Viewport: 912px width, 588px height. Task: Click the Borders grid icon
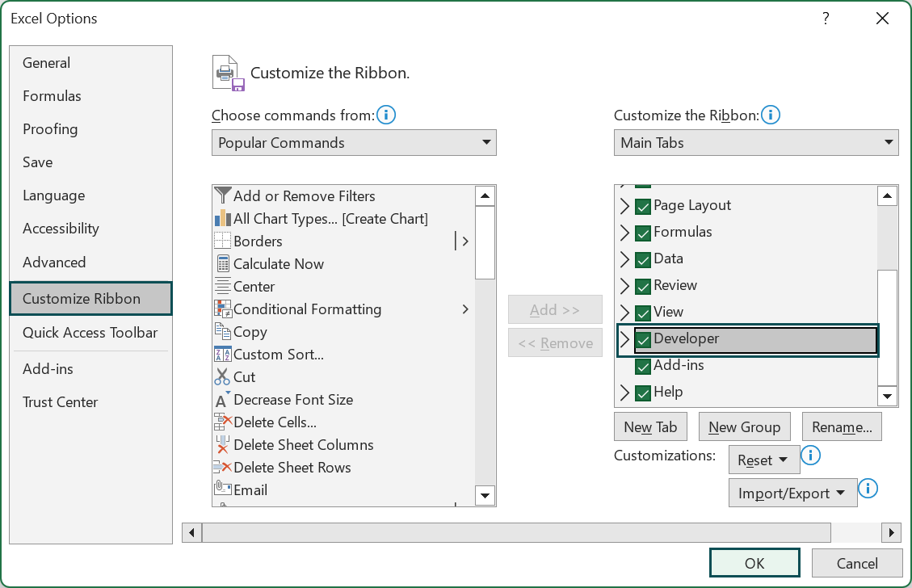[223, 241]
